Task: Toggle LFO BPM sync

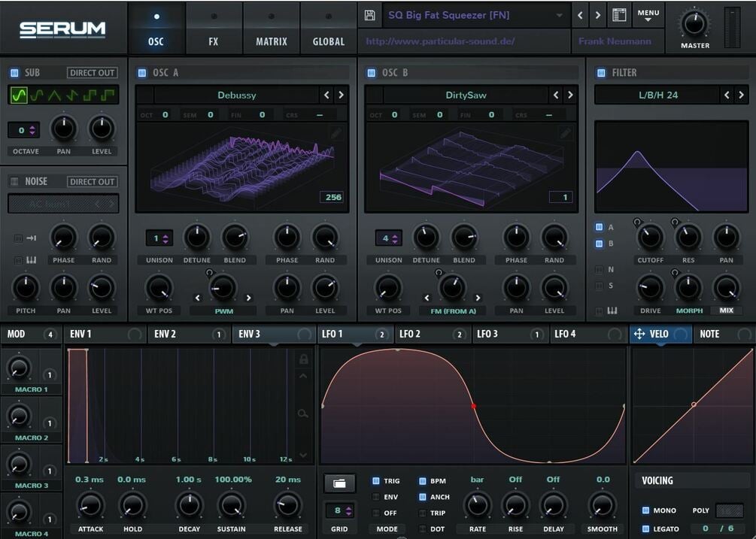Action: click(x=422, y=480)
